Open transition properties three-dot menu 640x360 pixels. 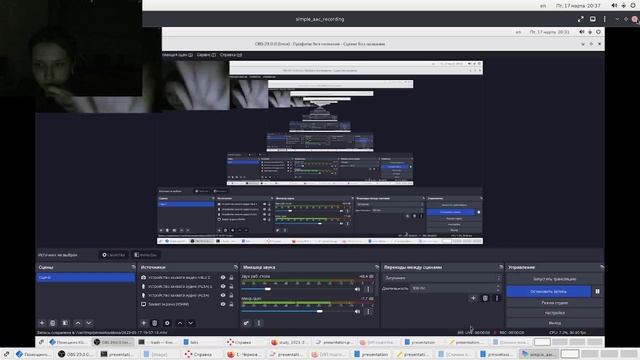tap(497, 298)
